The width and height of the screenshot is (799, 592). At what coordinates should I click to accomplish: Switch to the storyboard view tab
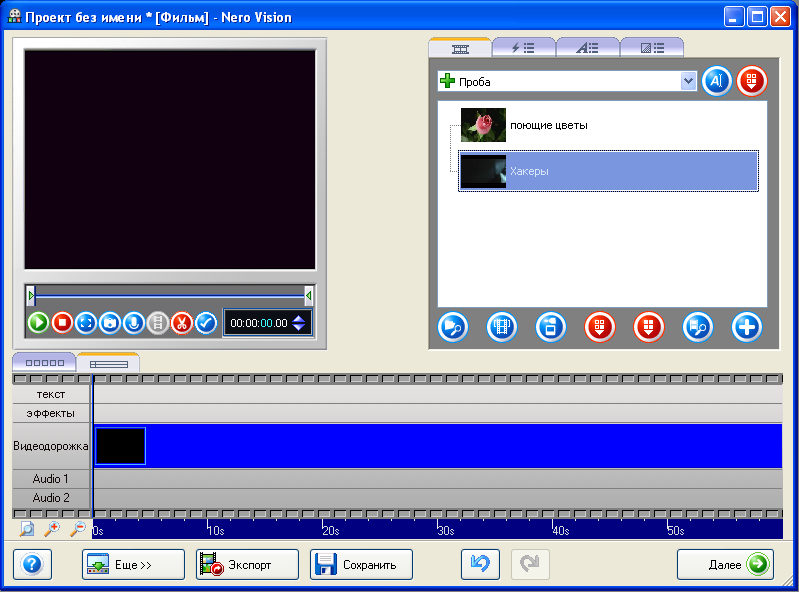tap(45, 363)
